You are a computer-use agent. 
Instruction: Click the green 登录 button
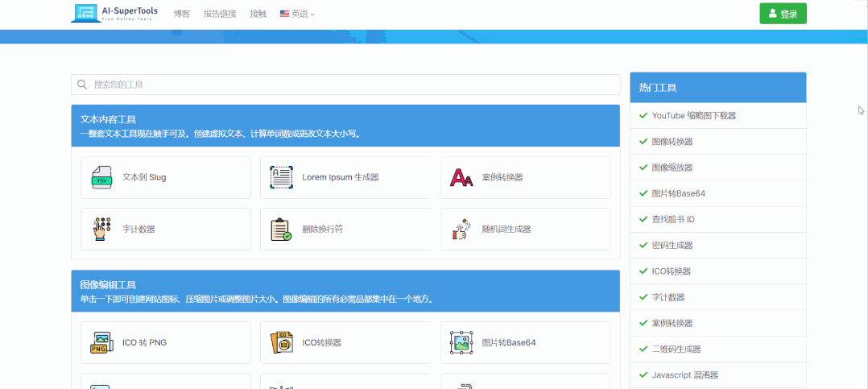tap(783, 14)
